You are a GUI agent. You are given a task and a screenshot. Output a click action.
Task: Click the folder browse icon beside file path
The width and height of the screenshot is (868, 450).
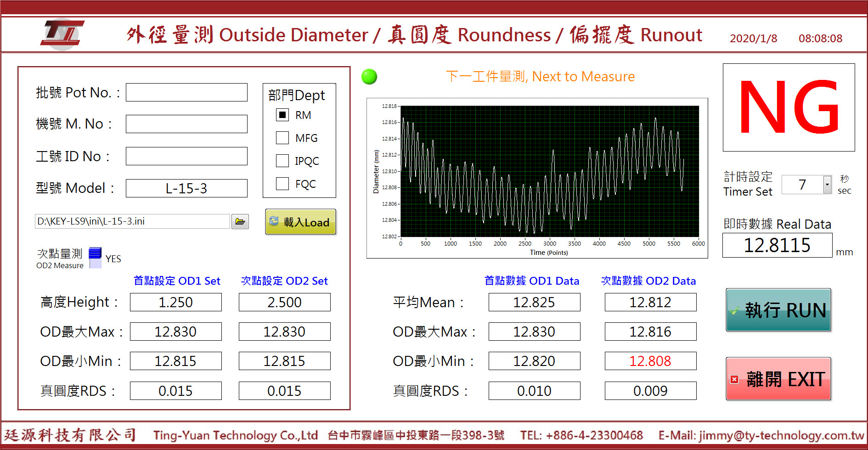pyautogui.click(x=240, y=221)
